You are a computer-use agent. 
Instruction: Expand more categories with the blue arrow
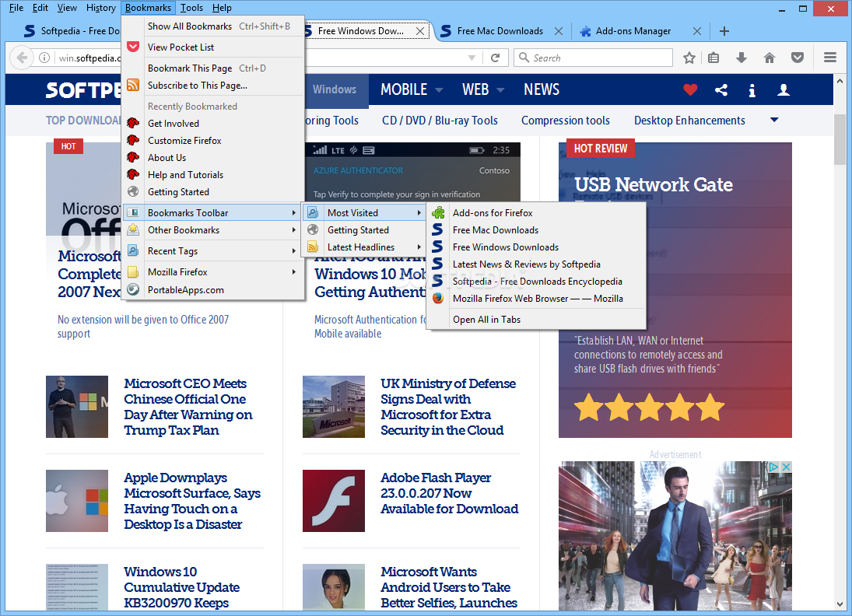point(774,120)
